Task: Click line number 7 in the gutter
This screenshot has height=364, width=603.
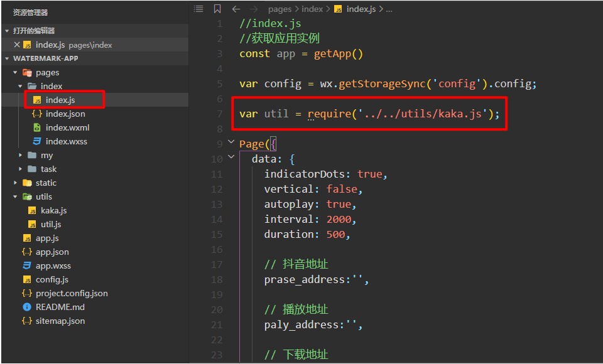Action: [x=220, y=114]
